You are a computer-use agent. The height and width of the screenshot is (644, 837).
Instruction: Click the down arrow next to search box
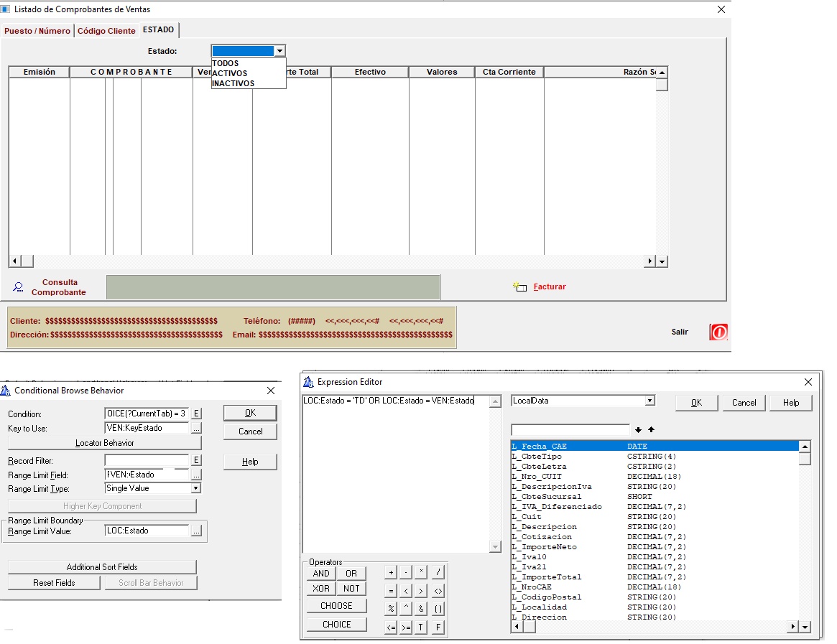pyautogui.click(x=639, y=430)
